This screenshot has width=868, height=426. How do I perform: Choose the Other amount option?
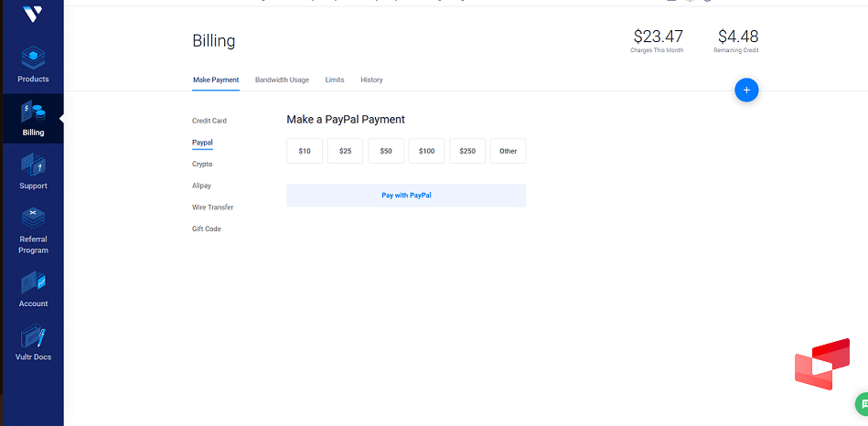(509, 151)
